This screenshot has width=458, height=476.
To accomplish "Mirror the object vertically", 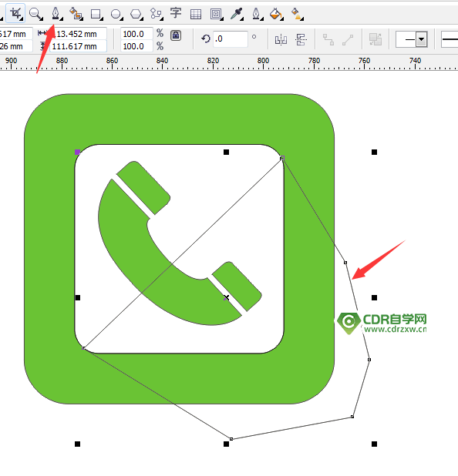I will click(301, 39).
